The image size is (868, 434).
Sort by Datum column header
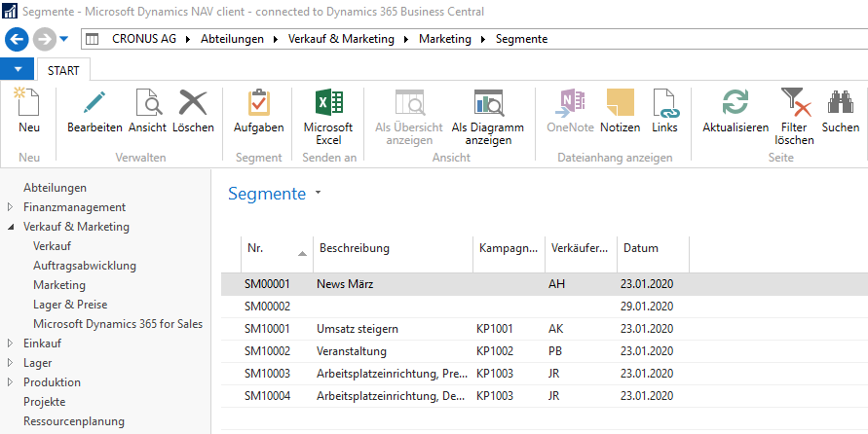(x=654, y=254)
